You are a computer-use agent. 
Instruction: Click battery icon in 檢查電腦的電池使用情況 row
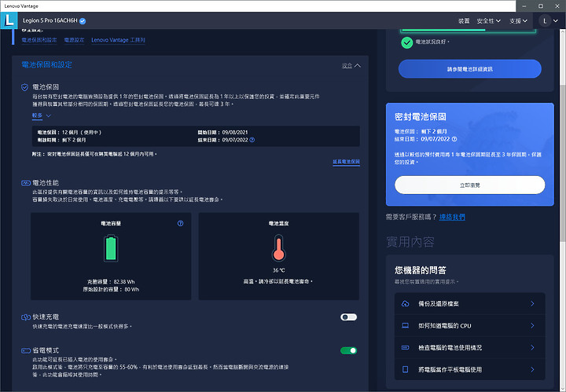point(406,348)
